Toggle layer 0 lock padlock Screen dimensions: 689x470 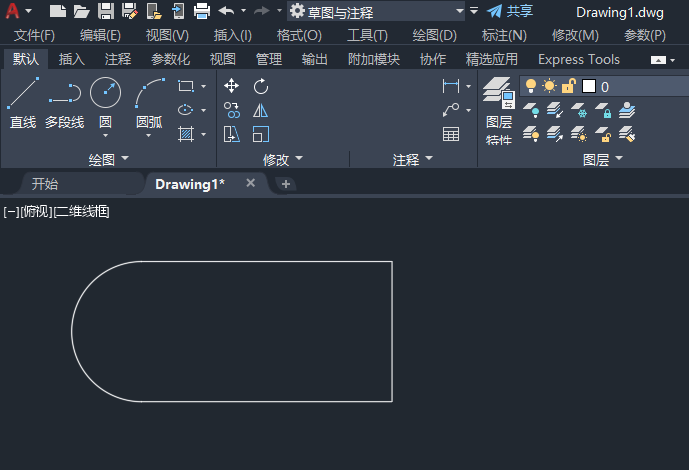point(569,86)
